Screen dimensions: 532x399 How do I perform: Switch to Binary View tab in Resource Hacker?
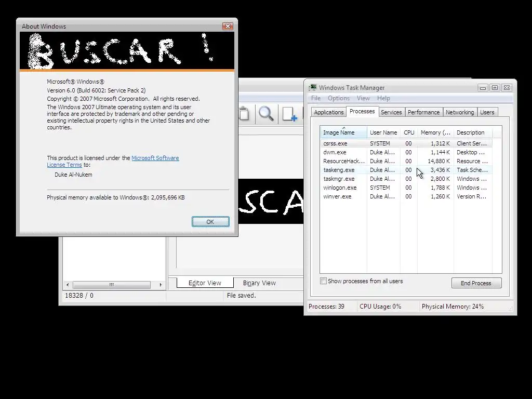[x=259, y=283]
